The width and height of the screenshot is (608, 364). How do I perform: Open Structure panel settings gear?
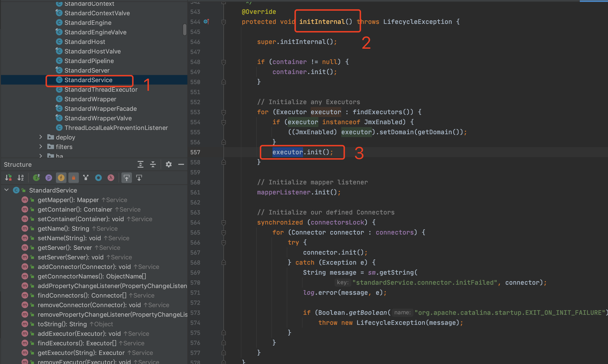[x=168, y=164]
